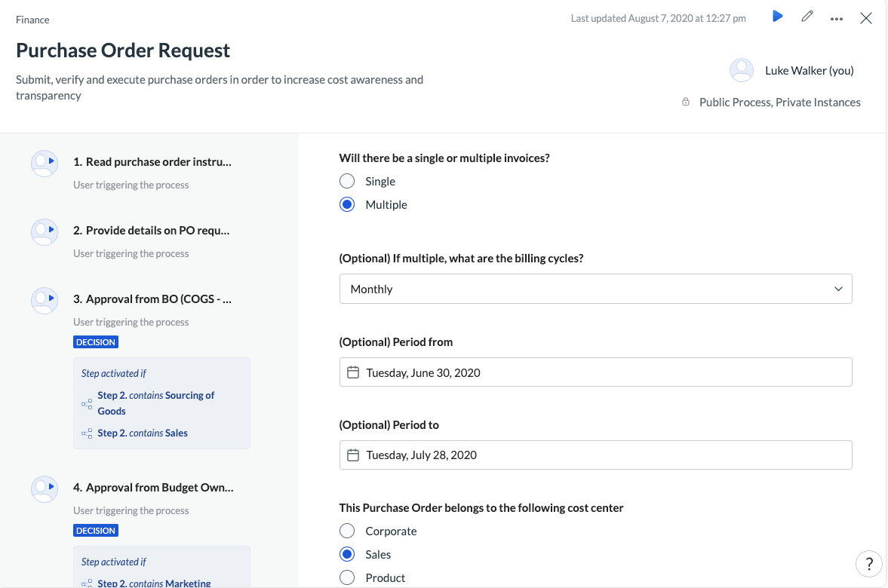Image resolution: width=888 pixels, height=588 pixels.
Task: Click step 4 user avatar icon
Action: pyautogui.click(x=45, y=489)
